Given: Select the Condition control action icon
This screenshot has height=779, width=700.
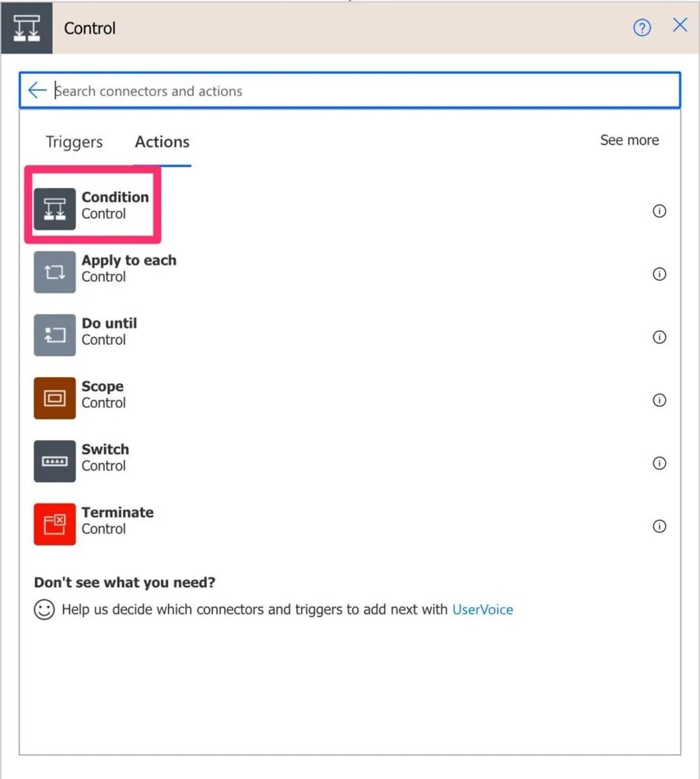Looking at the screenshot, I should (54, 209).
